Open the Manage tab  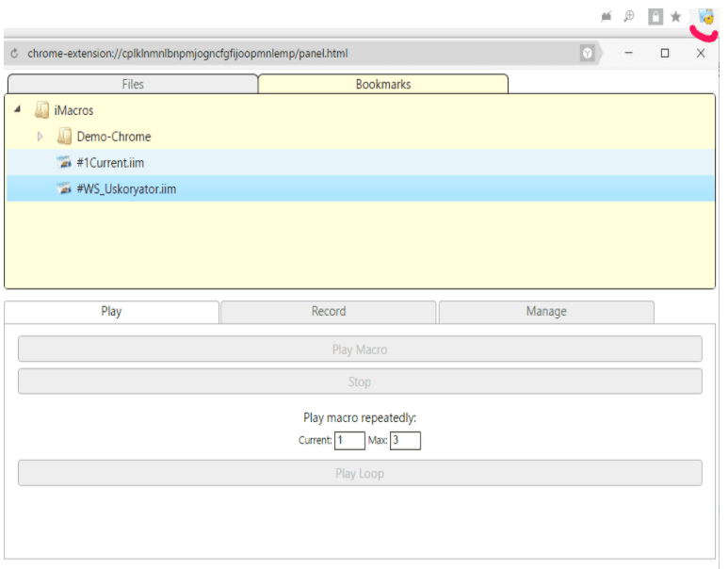(x=546, y=312)
